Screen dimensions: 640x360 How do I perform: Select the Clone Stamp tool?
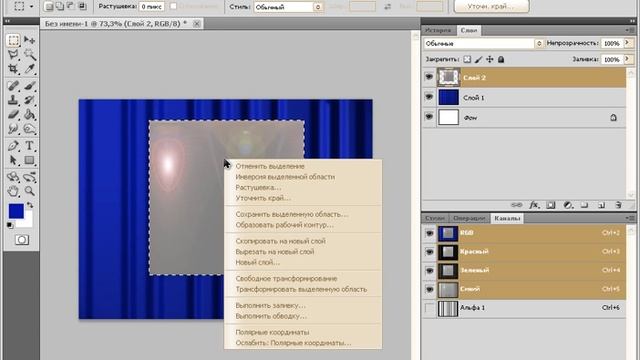[13, 100]
